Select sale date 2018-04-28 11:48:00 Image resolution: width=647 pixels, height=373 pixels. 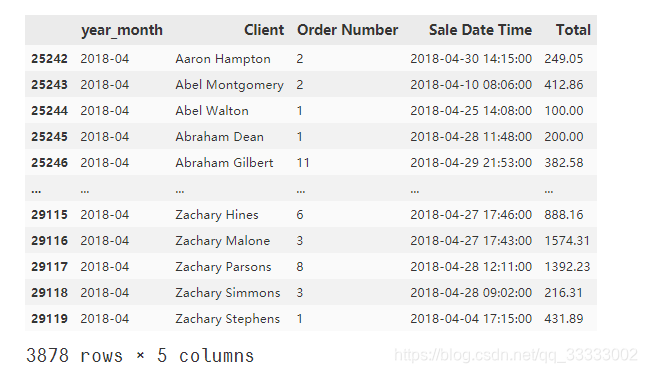click(x=471, y=137)
